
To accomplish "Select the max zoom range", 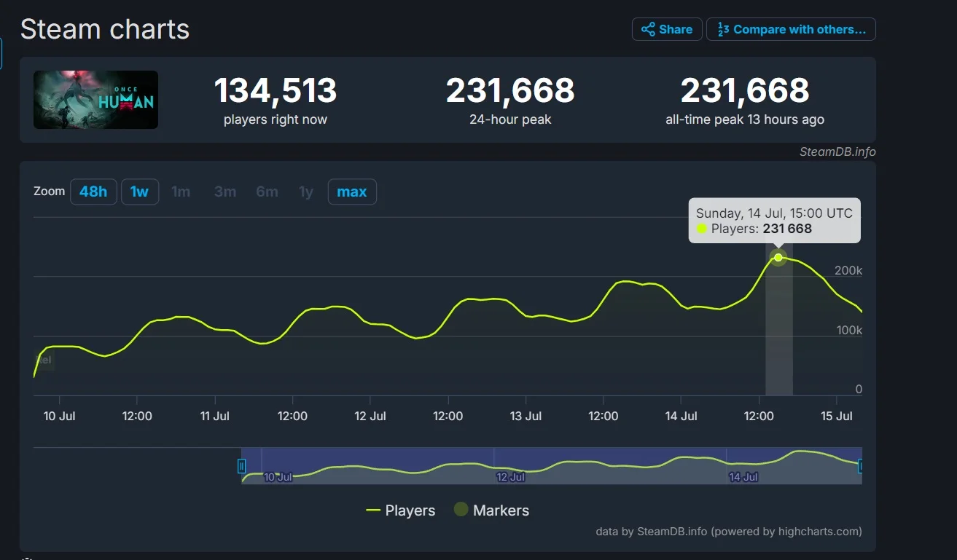I will [352, 192].
